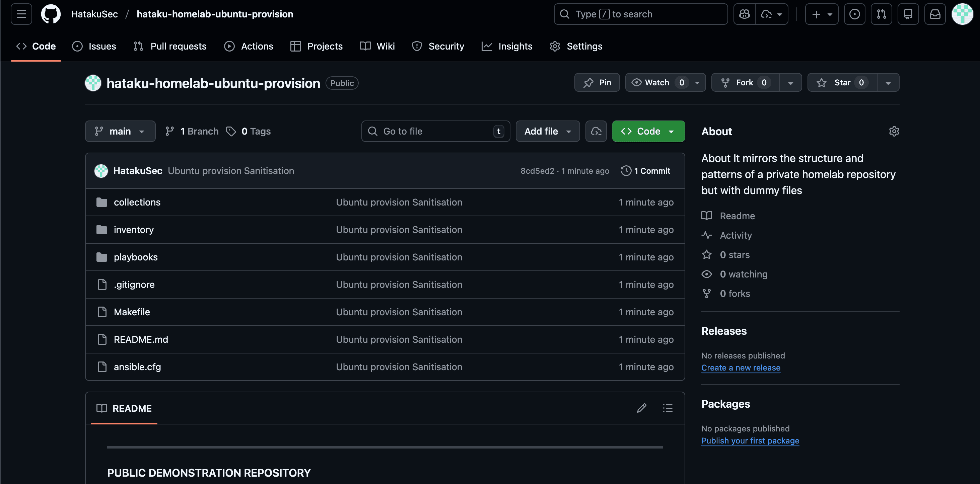Pin this repository
980x484 pixels.
(597, 82)
